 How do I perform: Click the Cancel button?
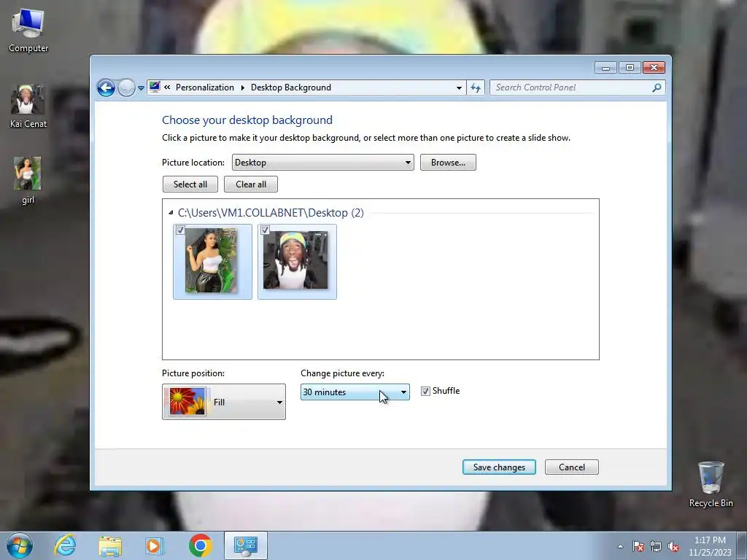[x=572, y=467]
